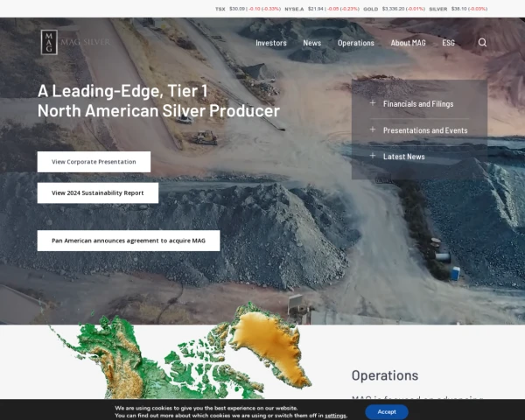Open the Operations menu
The height and width of the screenshot is (420, 525).
coord(355,43)
